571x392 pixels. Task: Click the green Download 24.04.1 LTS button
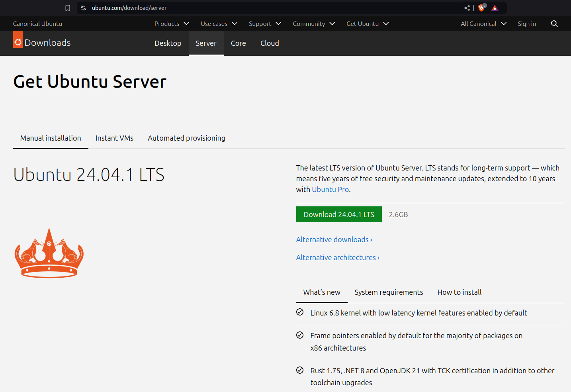tap(339, 214)
